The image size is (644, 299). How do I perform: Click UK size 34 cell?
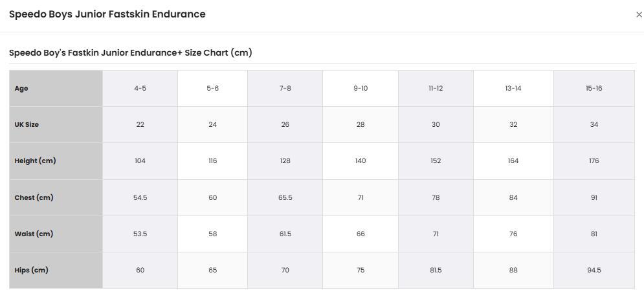(594, 124)
